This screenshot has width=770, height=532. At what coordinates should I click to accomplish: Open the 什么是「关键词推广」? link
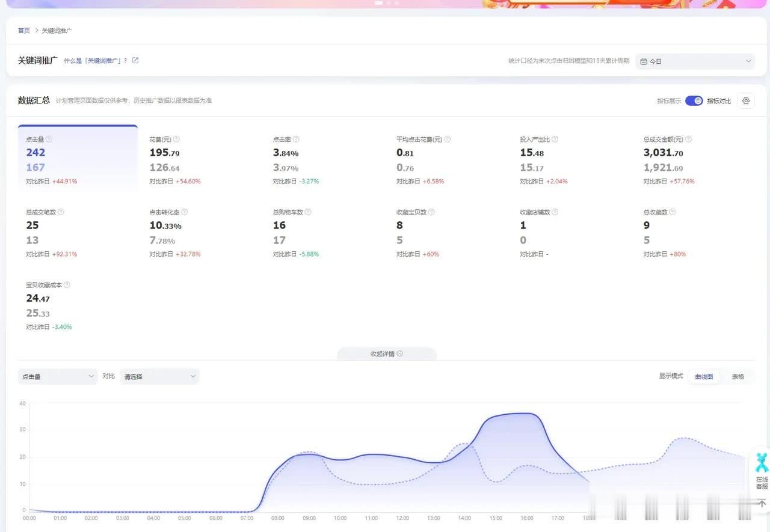96,61
